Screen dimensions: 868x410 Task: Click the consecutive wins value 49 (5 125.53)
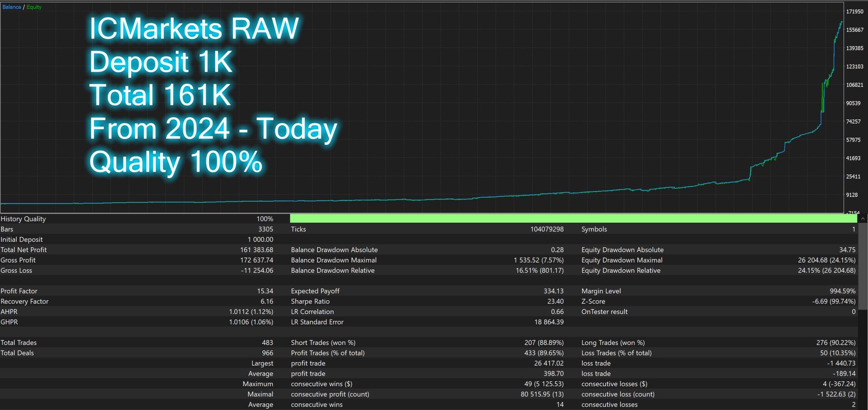pyautogui.click(x=544, y=384)
